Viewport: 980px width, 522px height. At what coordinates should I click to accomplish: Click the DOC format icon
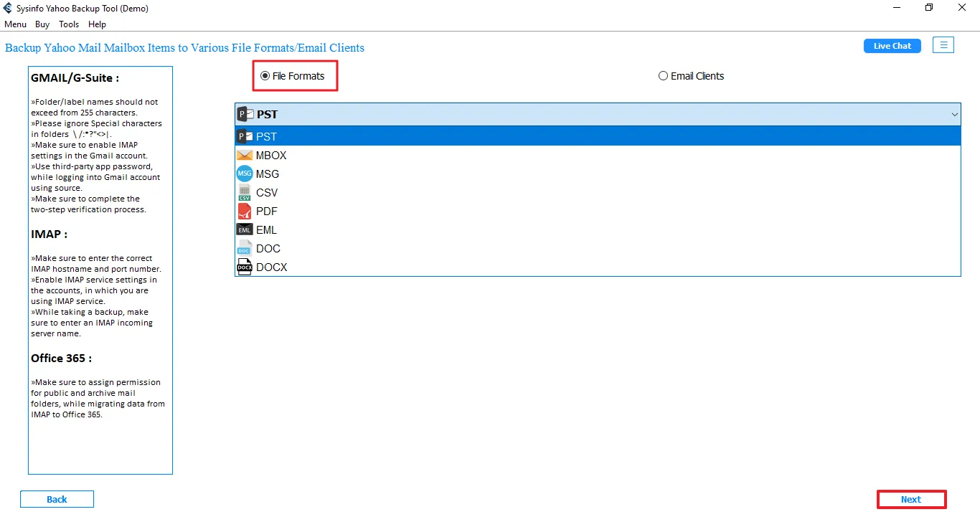pyautogui.click(x=243, y=248)
